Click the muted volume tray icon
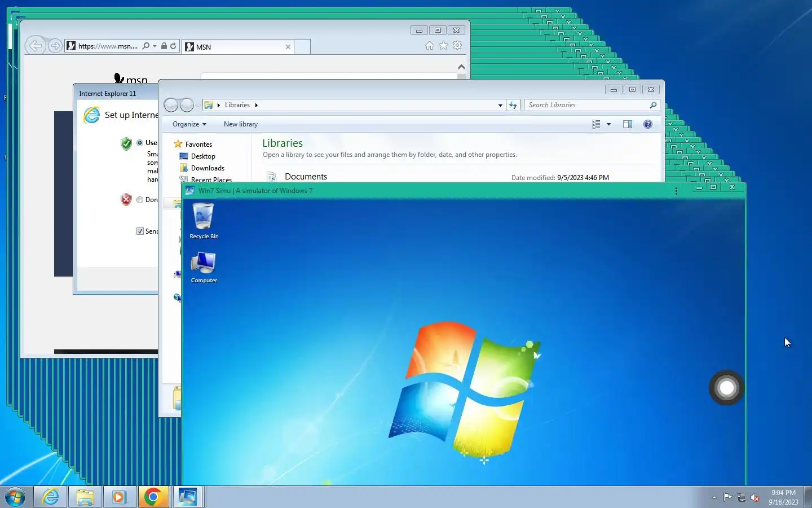This screenshot has height=508, width=812. (756, 497)
